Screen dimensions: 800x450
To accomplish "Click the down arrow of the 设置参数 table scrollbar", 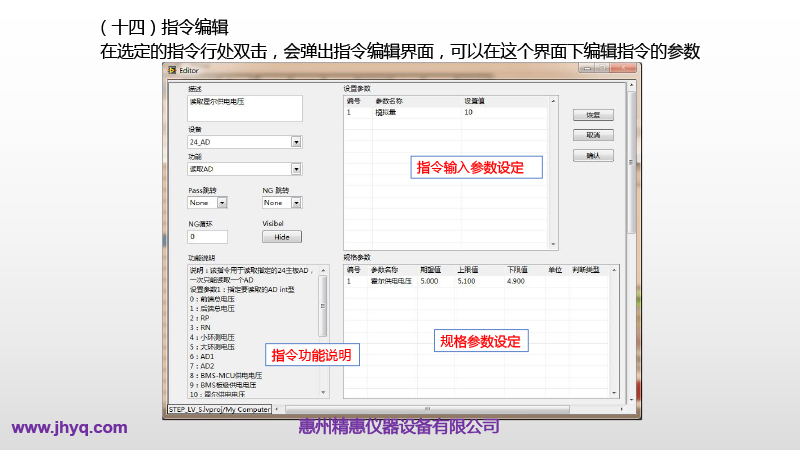I will (553, 244).
